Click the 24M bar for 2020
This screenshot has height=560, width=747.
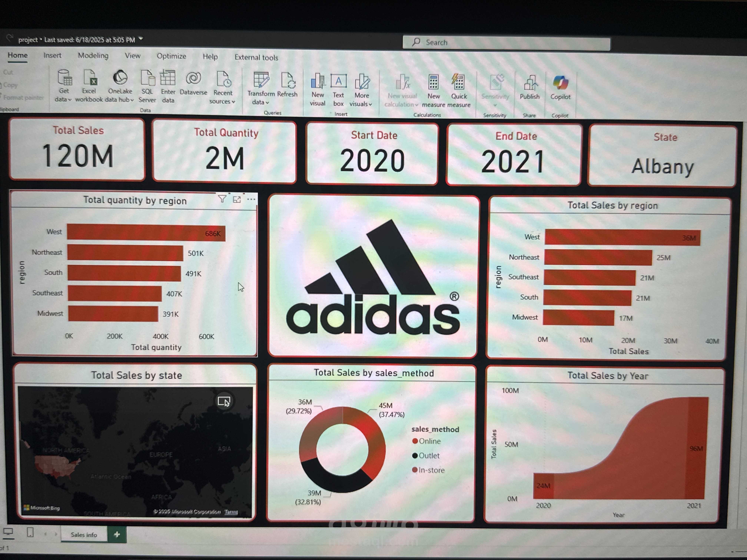pyautogui.click(x=543, y=486)
